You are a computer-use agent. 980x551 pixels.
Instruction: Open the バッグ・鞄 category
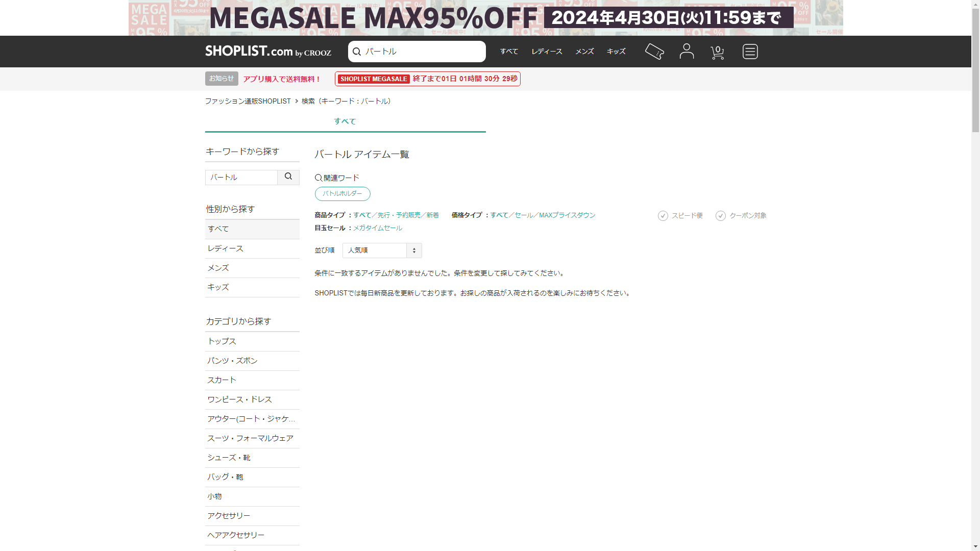[252, 477]
